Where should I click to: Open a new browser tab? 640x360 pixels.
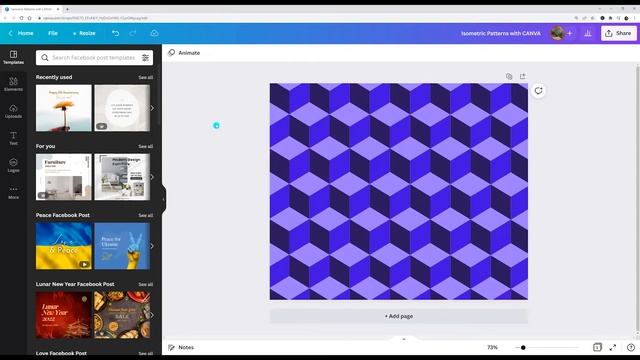tap(67, 9)
